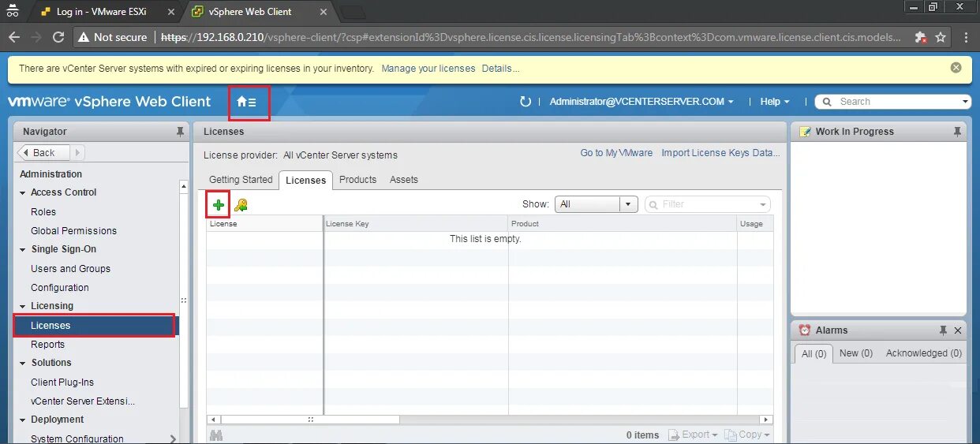Image resolution: width=980 pixels, height=444 pixels.
Task: Open the Chrome three-dot menu
Action: pyautogui.click(x=967, y=37)
